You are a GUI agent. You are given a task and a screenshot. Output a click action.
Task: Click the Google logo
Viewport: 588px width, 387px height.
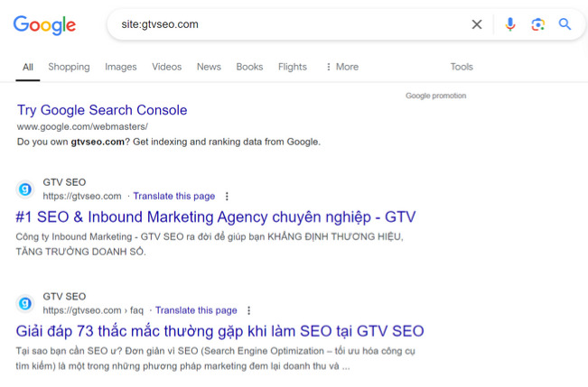click(x=44, y=24)
